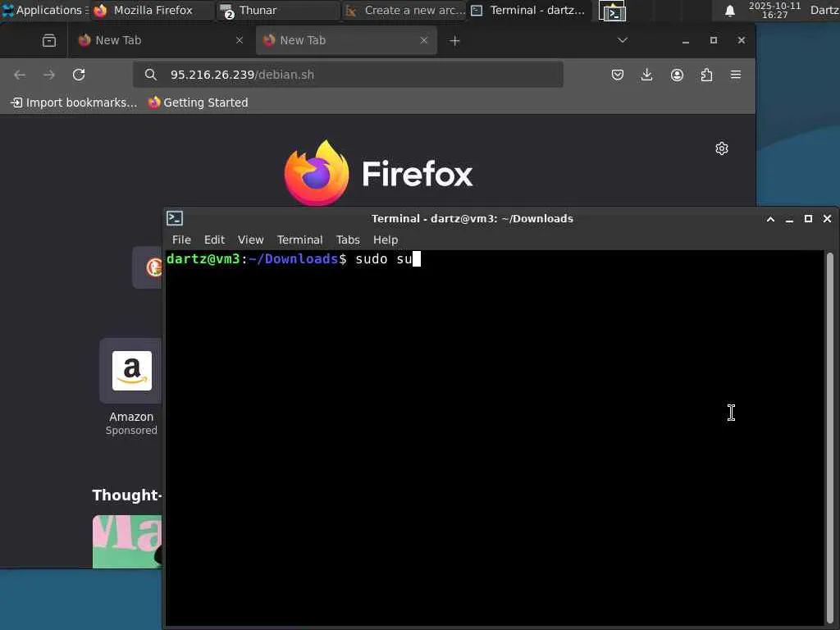This screenshot has width=840, height=630.
Task: Open a new Firefox tab with the plus button
Action: pyautogui.click(x=454, y=41)
